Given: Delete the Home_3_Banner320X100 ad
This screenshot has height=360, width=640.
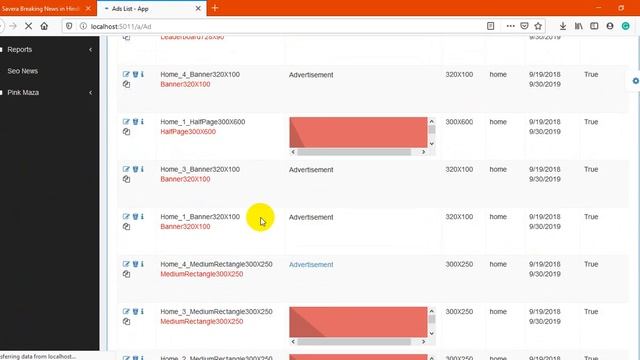Looking at the screenshot, I should click(x=135, y=169).
